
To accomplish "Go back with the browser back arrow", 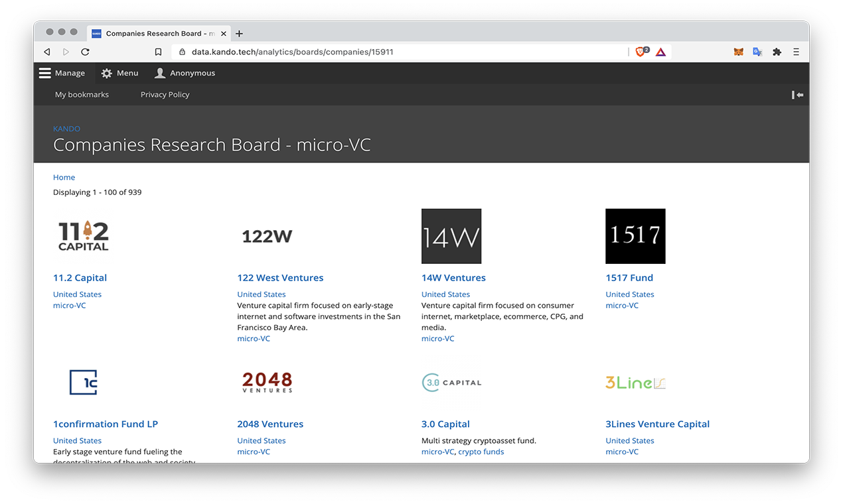I will (46, 52).
